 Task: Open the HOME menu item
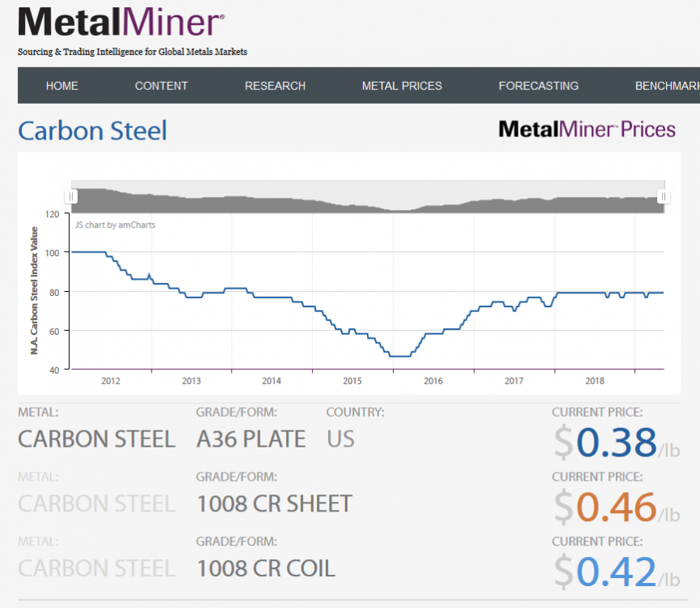click(x=62, y=85)
